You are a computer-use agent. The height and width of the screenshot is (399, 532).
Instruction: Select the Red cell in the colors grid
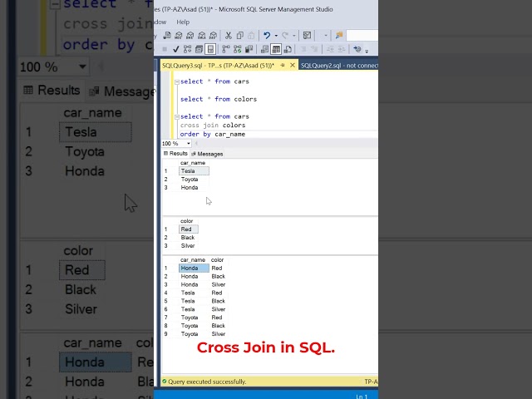pos(189,229)
